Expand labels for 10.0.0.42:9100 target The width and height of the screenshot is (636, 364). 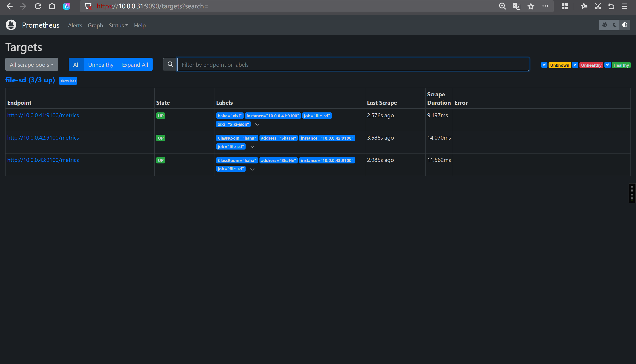point(252,147)
